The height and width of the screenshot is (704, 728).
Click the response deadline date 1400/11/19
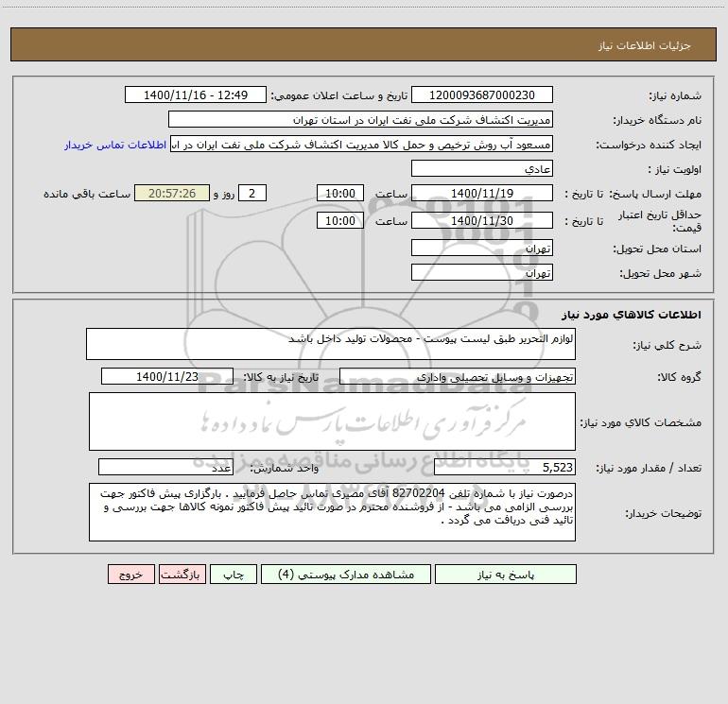[482, 193]
